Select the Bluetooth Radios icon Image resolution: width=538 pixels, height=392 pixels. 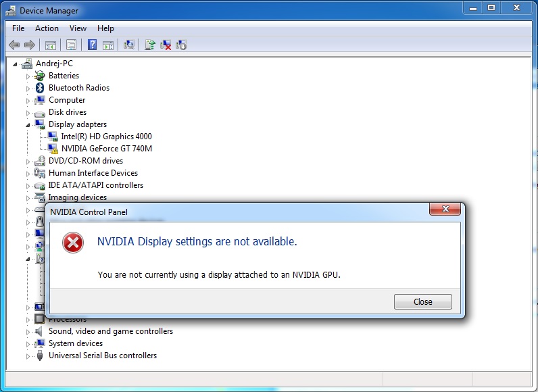[x=40, y=88]
